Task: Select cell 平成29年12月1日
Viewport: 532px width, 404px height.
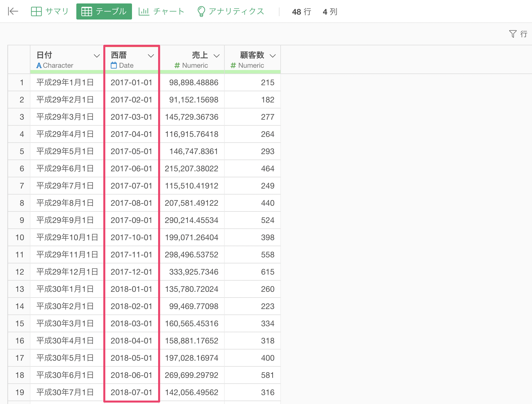Action: click(x=67, y=272)
